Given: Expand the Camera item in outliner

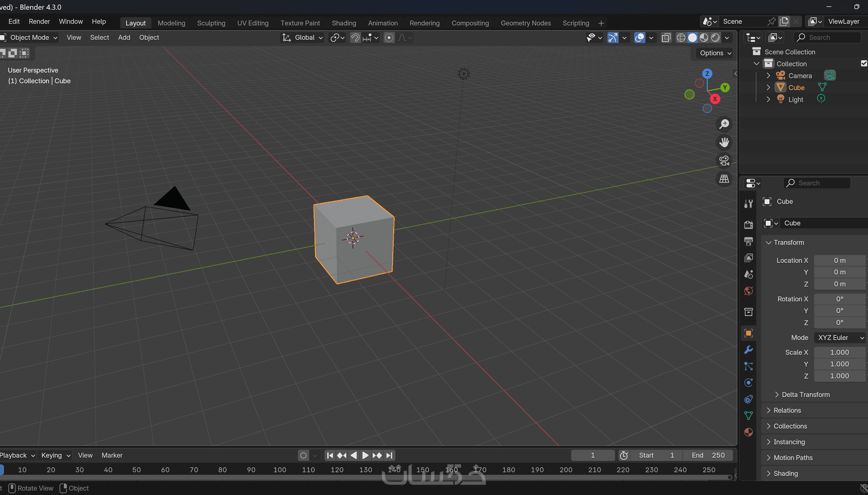Looking at the screenshot, I should 768,76.
